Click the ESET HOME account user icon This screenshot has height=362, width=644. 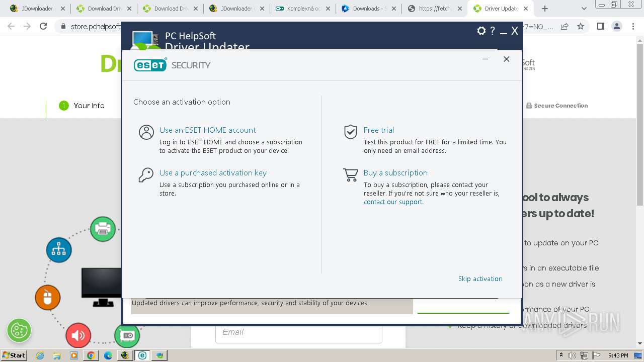click(x=146, y=132)
